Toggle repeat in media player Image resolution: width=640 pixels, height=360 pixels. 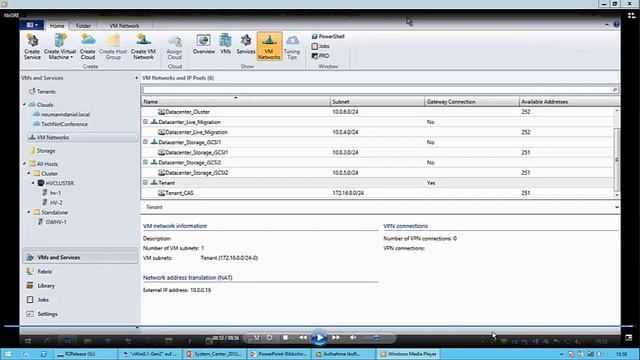(x=269, y=338)
